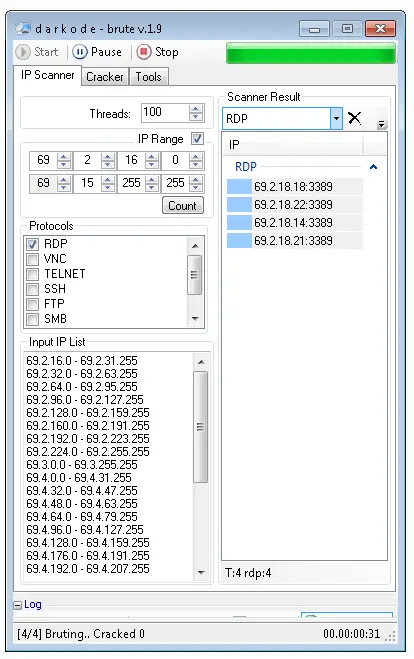Enable the SMB protocol checkbox
Image resolution: width=414 pixels, height=659 pixels.
click(32, 319)
